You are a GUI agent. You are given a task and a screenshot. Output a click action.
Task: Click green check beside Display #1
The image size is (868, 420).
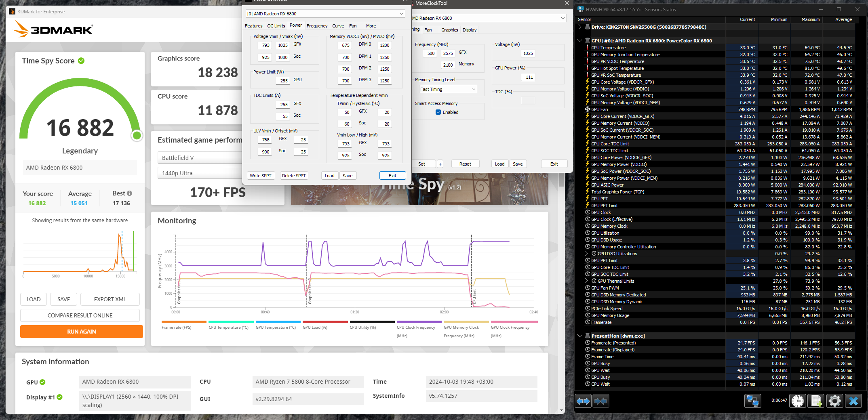coord(60,397)
